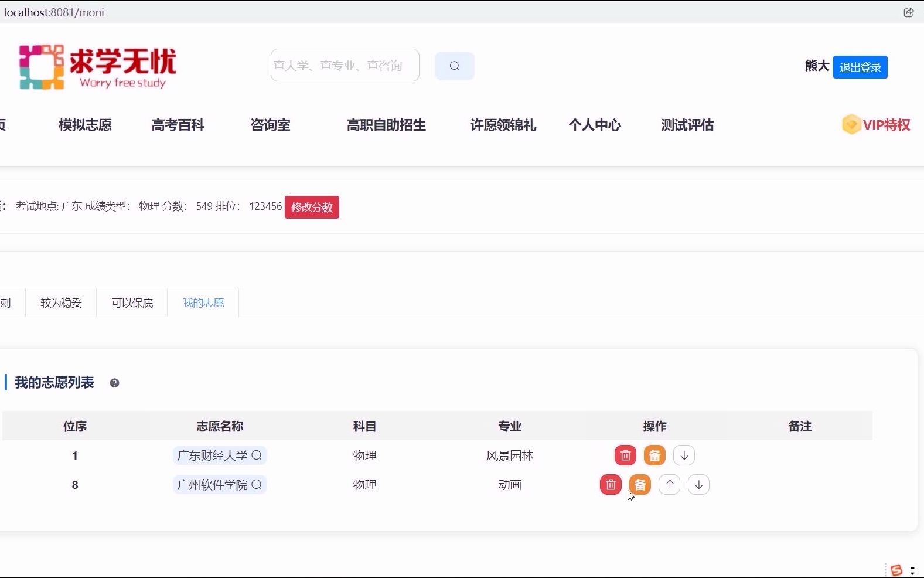Open the 模拟志愿 menu
This screenshot has width=924, height=578.
[x=85, y=125]
